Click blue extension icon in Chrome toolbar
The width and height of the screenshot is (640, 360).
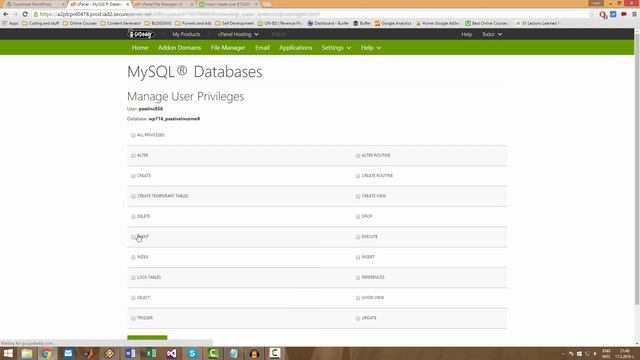pos(613,14)
